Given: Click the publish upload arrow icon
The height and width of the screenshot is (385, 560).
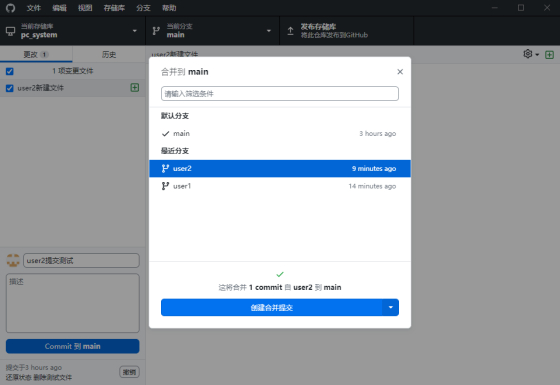Looking at the screenshot, I should point(290,31).
